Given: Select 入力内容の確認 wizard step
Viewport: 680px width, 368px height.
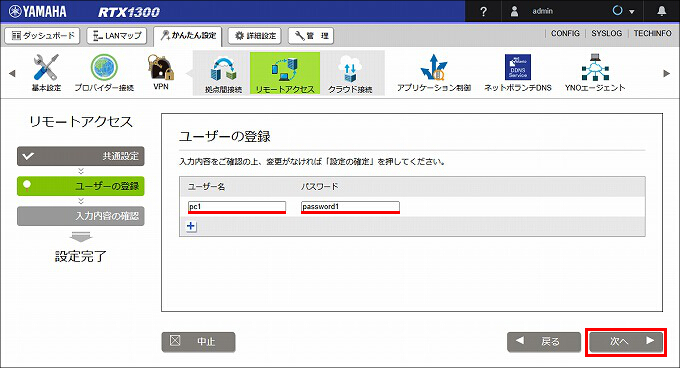Looking at the screenshot, I should click(x=81, y=216).
